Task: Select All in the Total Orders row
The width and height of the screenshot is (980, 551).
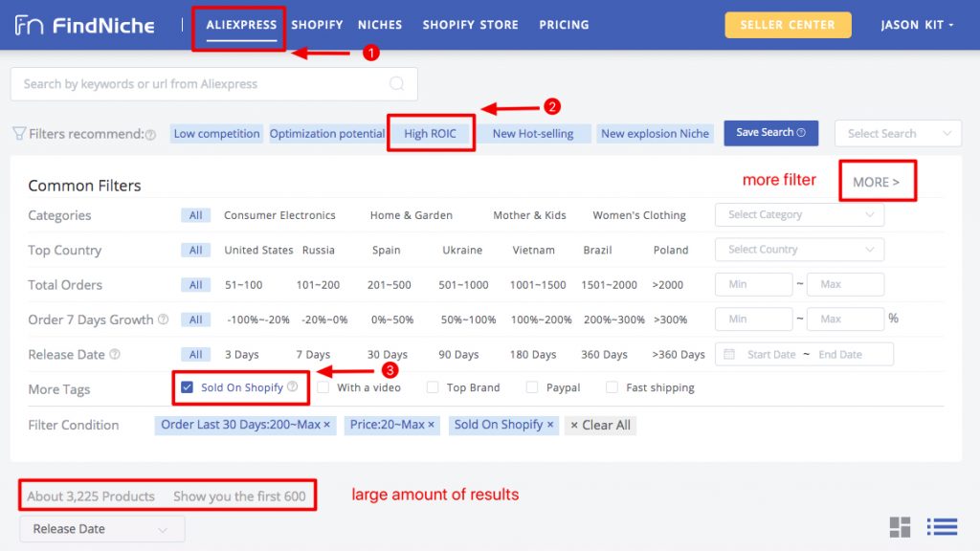Action: [195, 285]
